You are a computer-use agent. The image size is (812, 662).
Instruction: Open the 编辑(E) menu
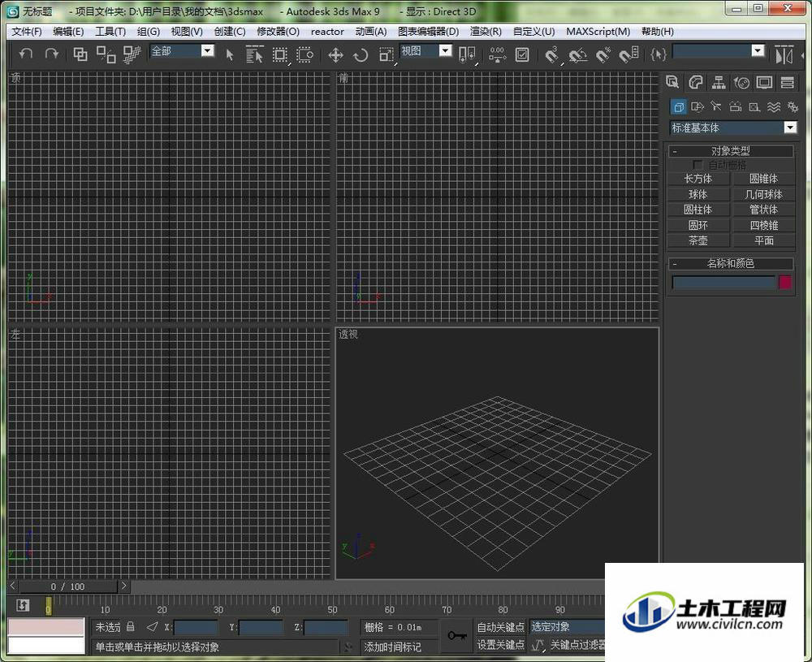pyautogui.click(x=68, y=32)
